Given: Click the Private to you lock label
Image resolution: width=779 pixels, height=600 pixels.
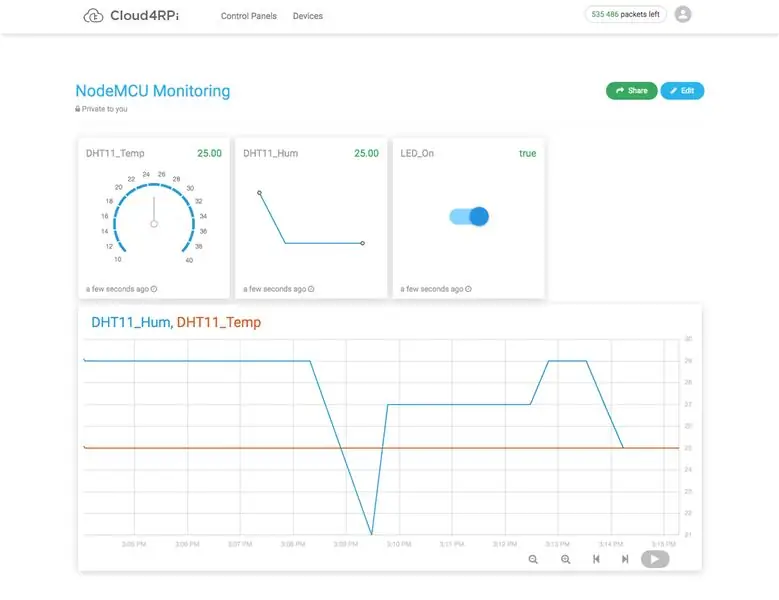Looking at the screenshot, I should 101,109.
